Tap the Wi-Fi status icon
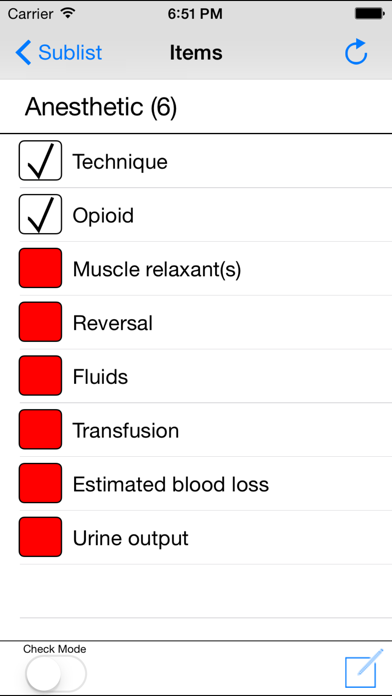Image resolution: width=392 pixels, height=696 pixels. (68, 14)
